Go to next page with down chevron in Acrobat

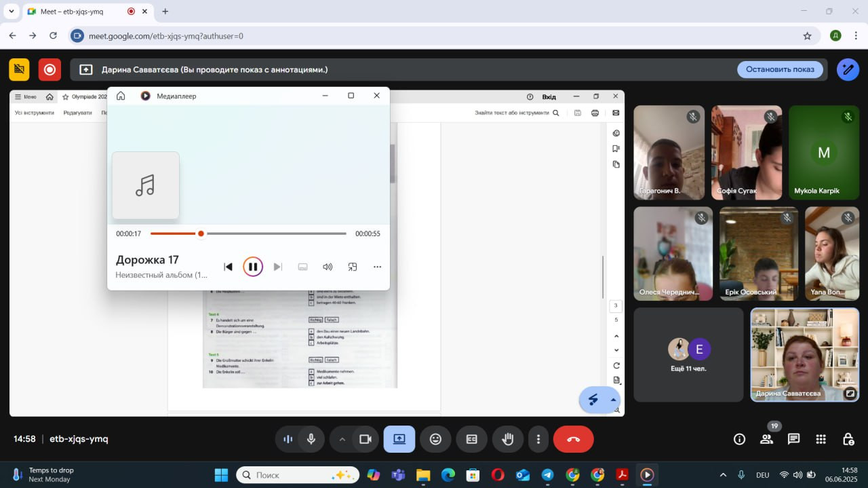tap(616, 350)
